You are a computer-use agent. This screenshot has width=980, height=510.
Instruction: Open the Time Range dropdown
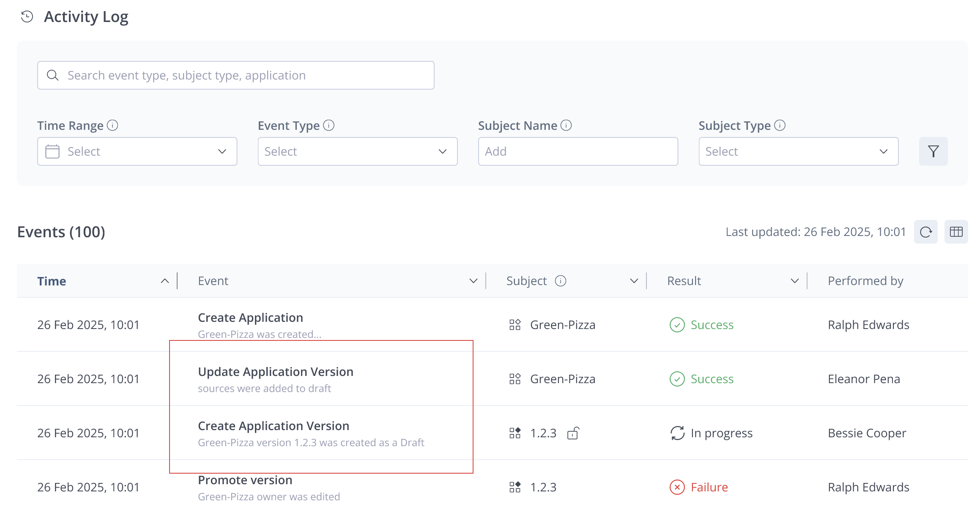click(137, 151)
